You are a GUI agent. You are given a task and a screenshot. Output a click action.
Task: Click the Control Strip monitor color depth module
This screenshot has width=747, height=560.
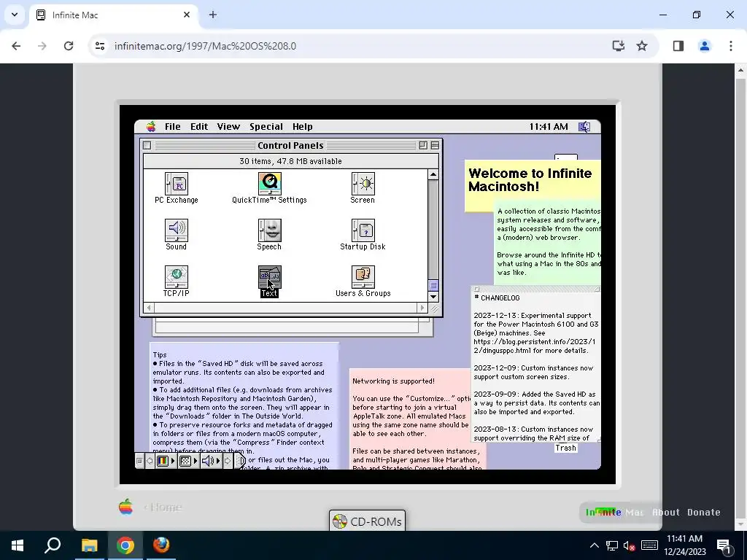click(165, 461)
